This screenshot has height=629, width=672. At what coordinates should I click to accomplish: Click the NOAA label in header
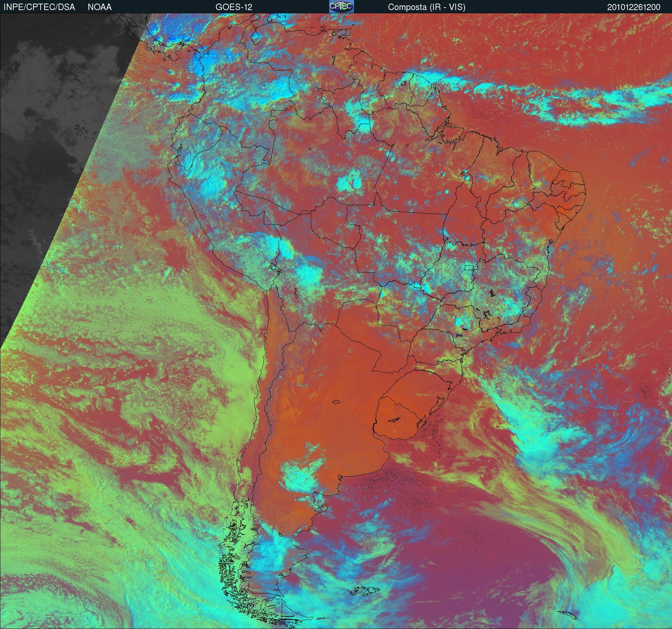coord(100,7)
